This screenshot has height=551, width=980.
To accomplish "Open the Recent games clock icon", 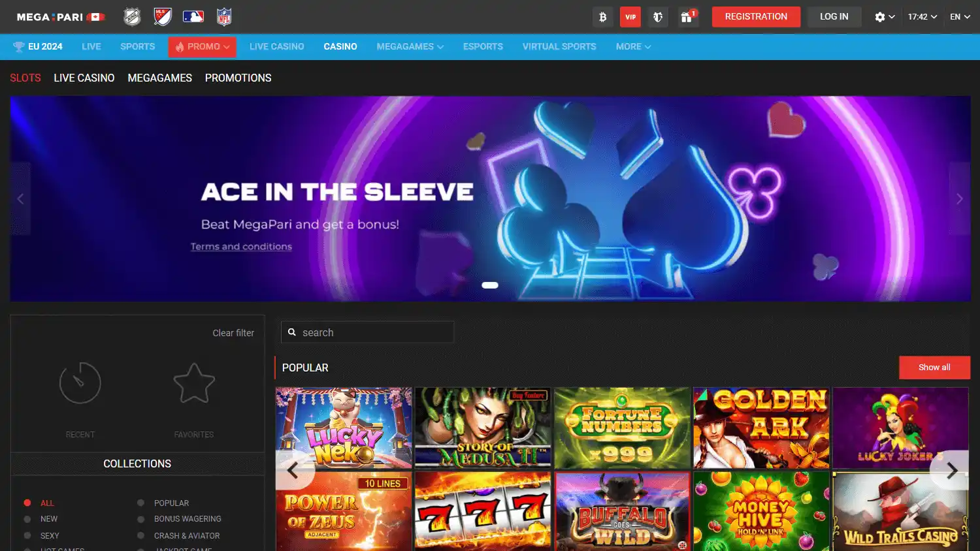I will [80, 383].
